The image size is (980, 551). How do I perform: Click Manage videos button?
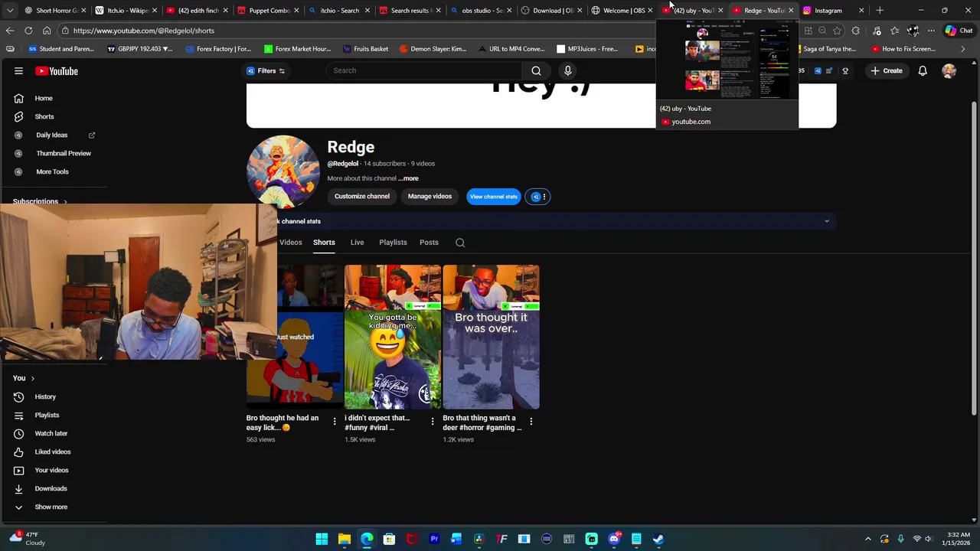(430, 197)
